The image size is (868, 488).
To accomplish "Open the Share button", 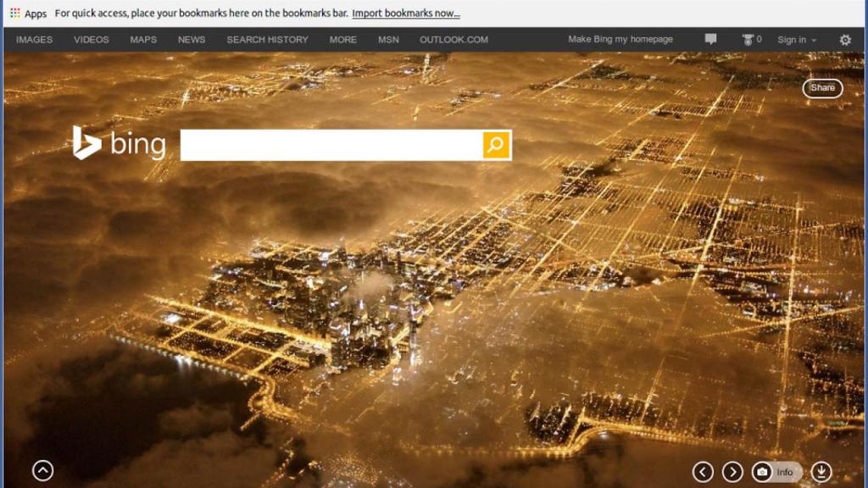I will [x=821, y=87].
